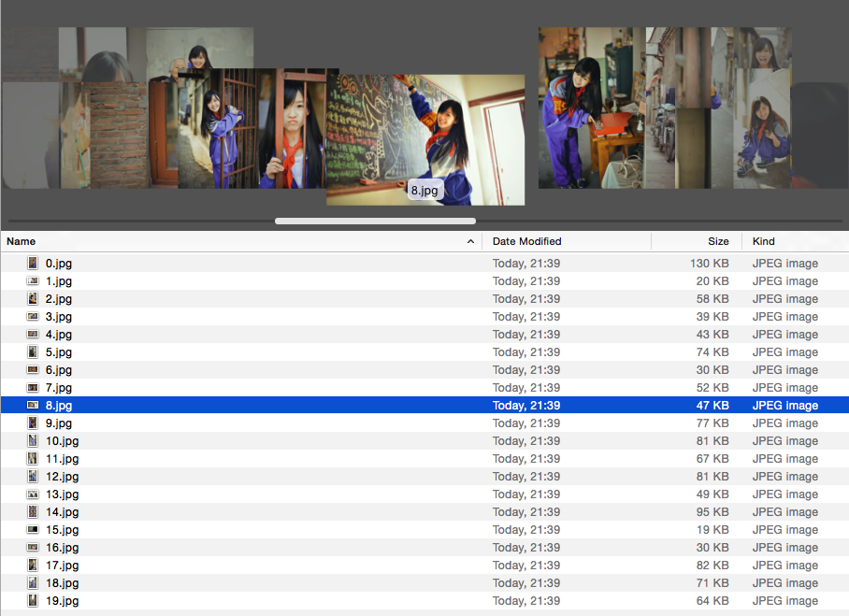Click the 13.jpg file icon
The image size is (849, 616).
click(x=33, y=494)
